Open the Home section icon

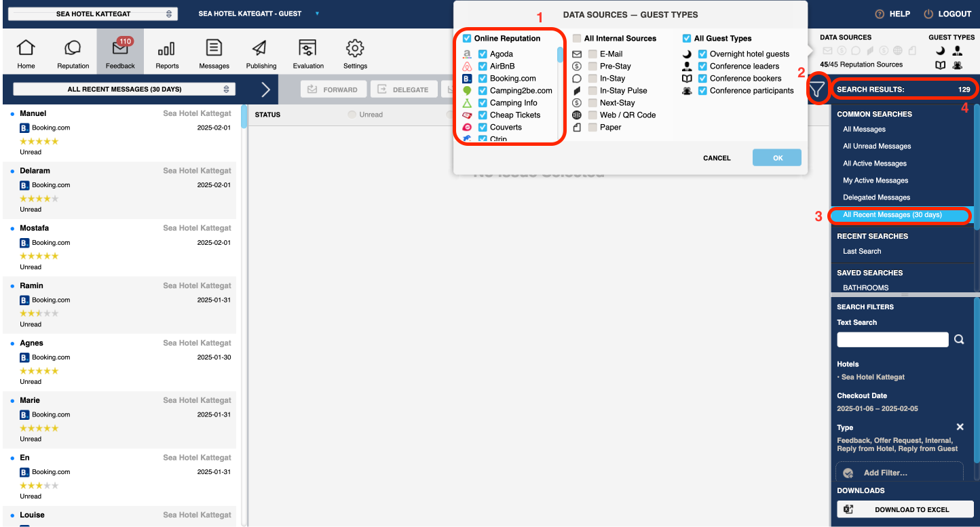tap(26, 48)
